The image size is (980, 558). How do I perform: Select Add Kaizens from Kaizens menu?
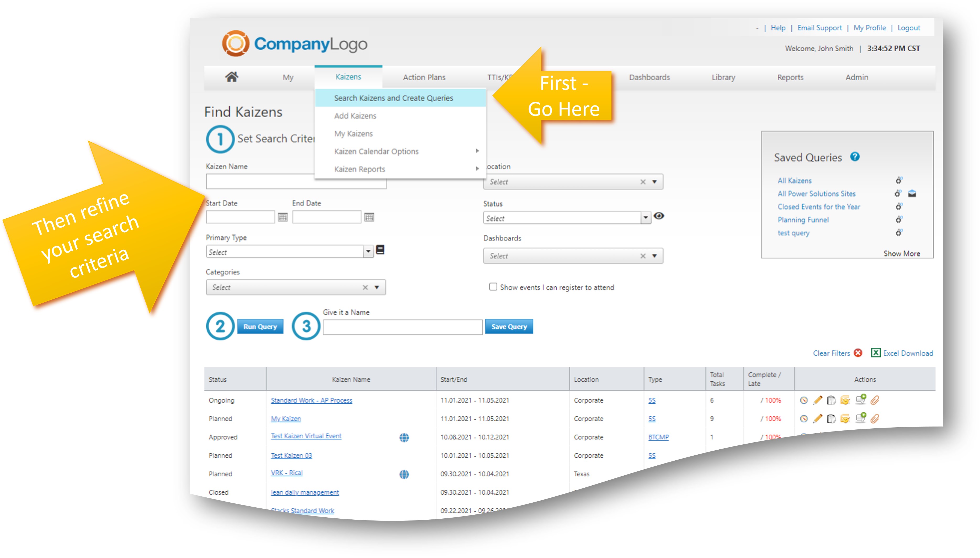(x=355, y=116)
